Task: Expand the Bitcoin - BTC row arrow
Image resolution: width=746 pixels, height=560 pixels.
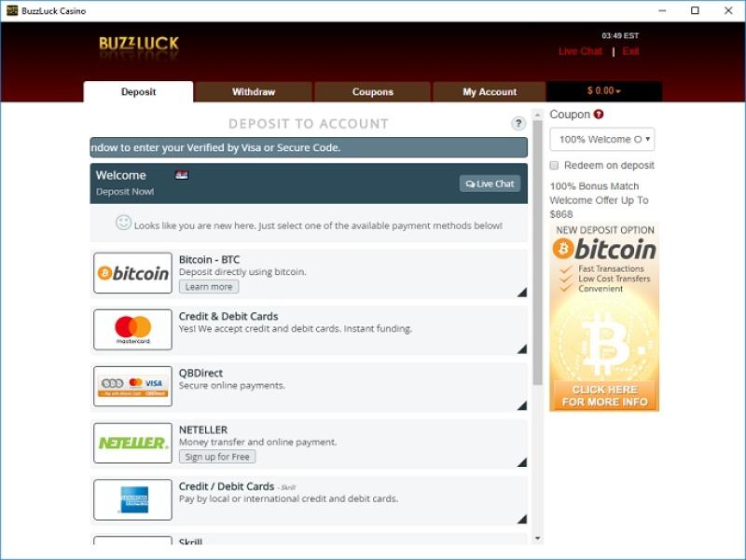Action: [521, 293]
